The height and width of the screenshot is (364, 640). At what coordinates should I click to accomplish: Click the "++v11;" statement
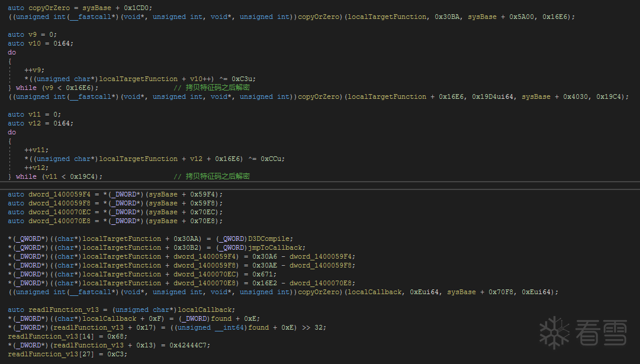(36, 150)
